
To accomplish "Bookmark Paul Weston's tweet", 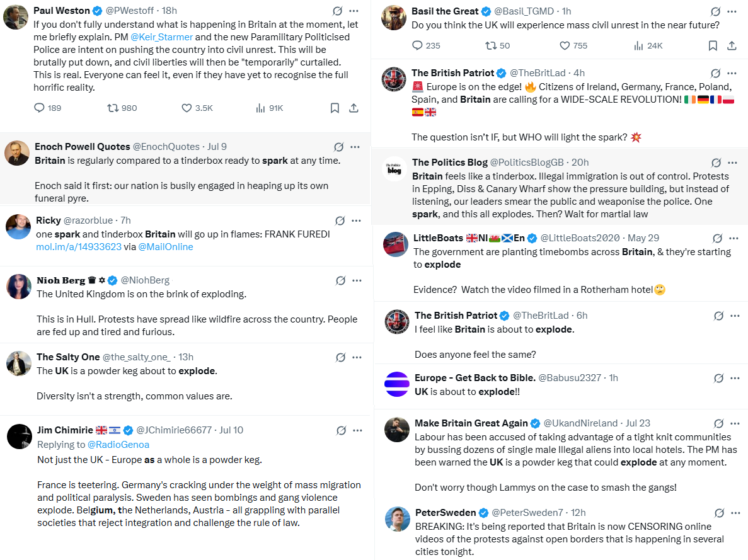I will click(x=335, y=108).
